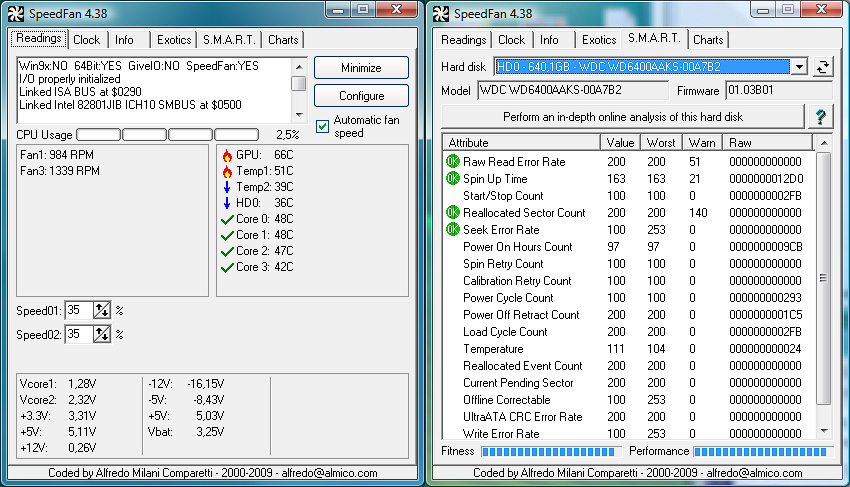Click the Firmware text field
Viewport: 850px width, 487px height.
pyautogui.click(x=778, y=91)
